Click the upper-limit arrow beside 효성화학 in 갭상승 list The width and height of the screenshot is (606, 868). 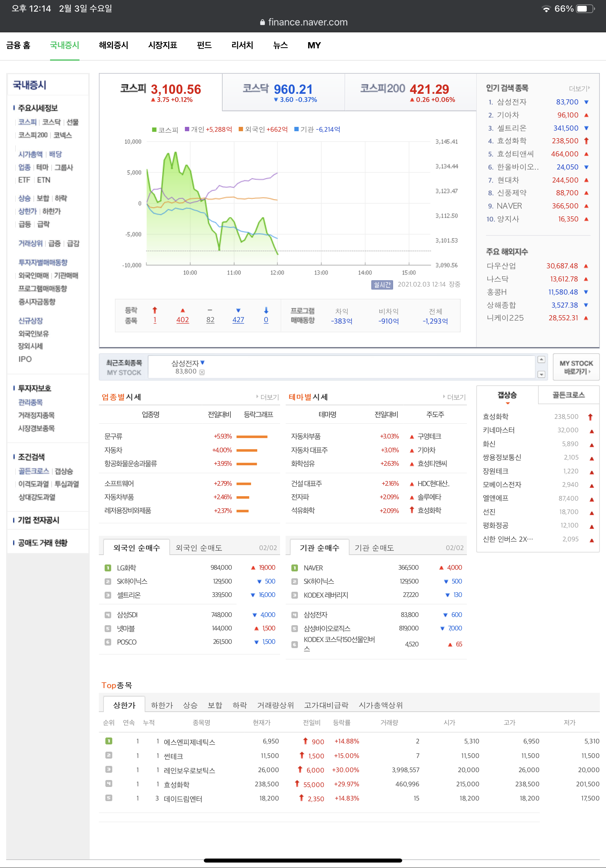click(590, 417)
